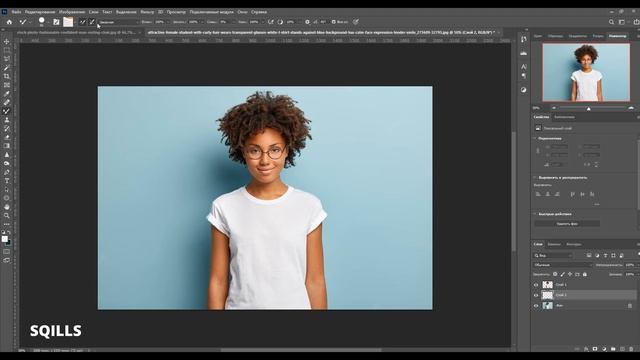Open the brush settings panel icon
Viewport: 640px width, 360px height.
click(x=56, y=22)
